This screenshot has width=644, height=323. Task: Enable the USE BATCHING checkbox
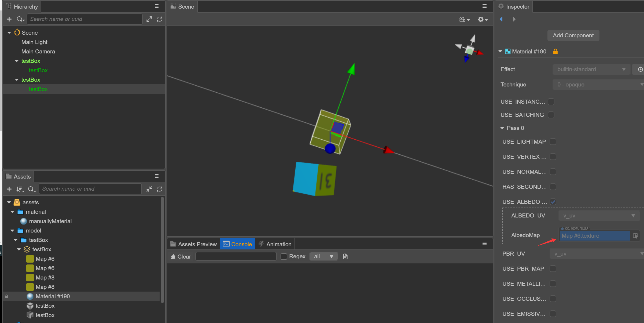551,115
